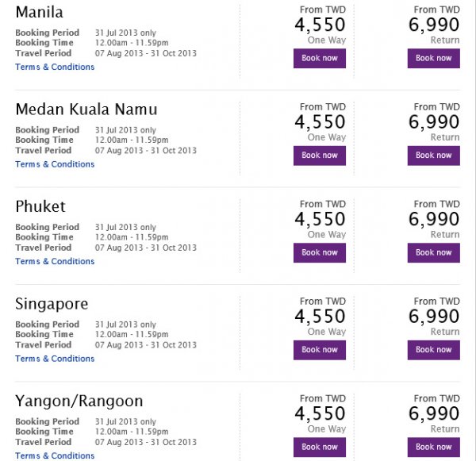Open Phuket Terms & Conditions
The image size is (476, 461).
coord(55,261)
